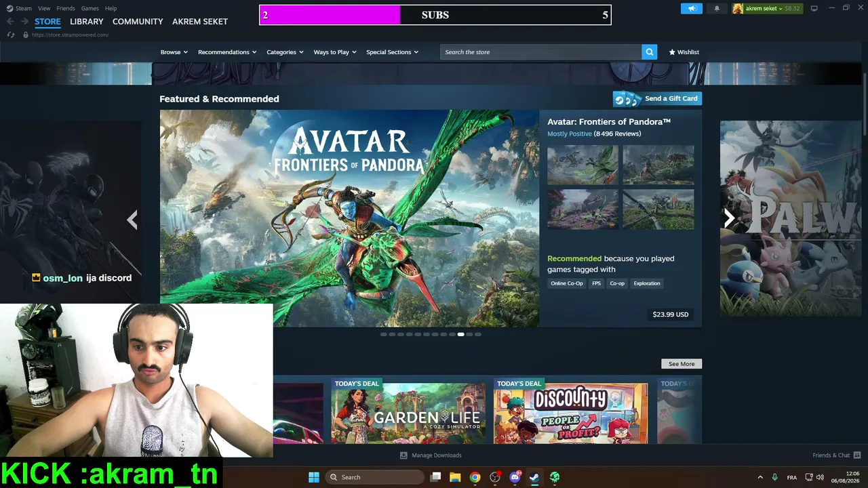
Task: Open the Wishlist link
Action: 684,52
